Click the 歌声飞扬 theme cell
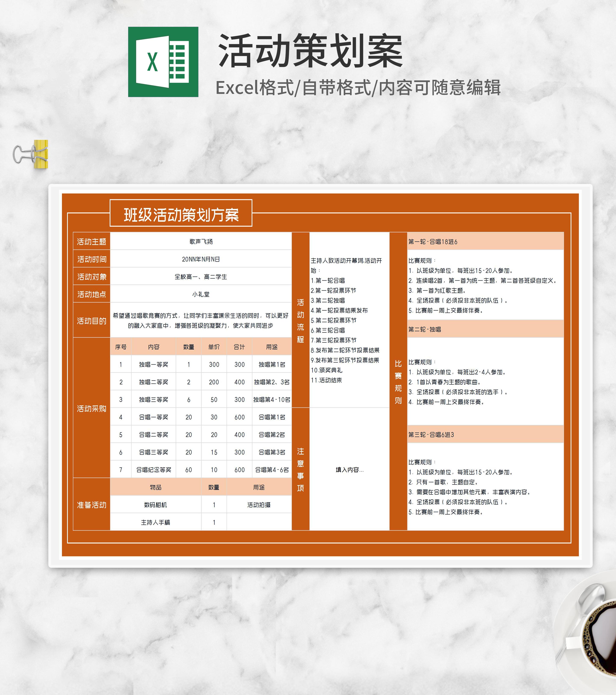Screen dimensions: 616x695 201,241
